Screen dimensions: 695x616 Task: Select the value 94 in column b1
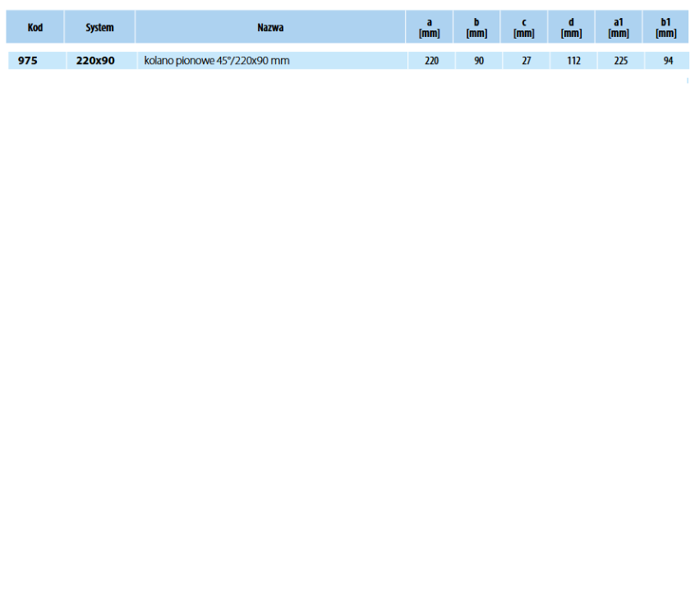pos(668,60)
